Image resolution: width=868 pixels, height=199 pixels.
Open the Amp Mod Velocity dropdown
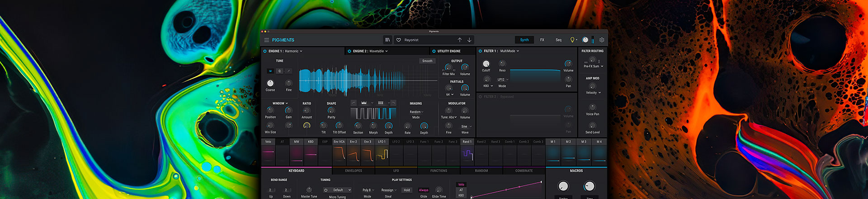point(594,93)
